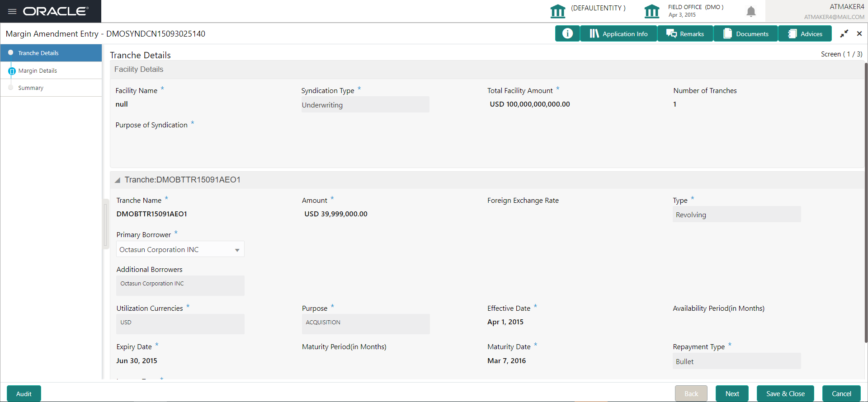Click the (DEFAULTENTITY) entity label
Viewport: 868px width, 402px height.
click(x=598, y=8)
